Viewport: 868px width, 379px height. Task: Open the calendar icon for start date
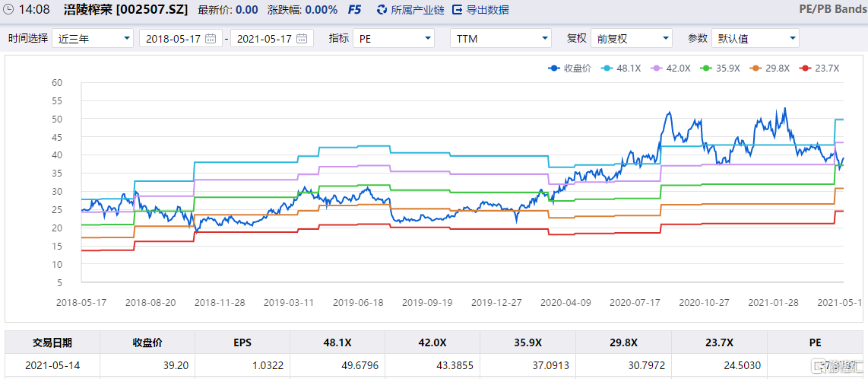pos(211,38)
